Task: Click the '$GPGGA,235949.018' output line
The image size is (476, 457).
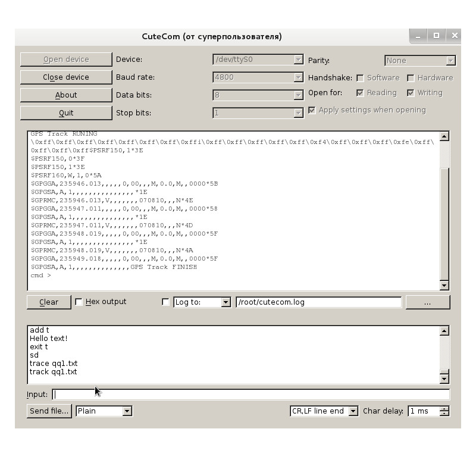Action: click(x=124, y=259)
